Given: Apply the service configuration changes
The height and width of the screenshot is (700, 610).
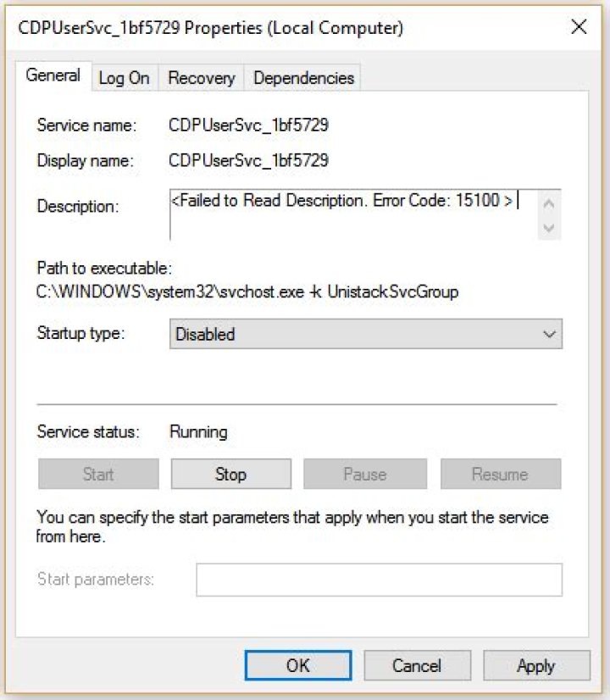Looking at the screenshot, I should coord(537,665).
